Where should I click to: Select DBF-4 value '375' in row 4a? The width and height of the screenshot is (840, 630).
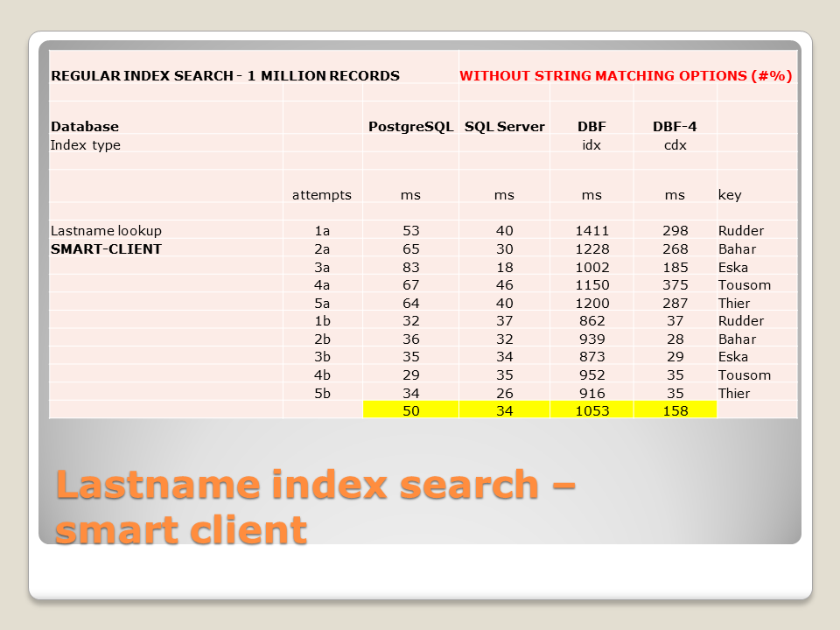675,285
